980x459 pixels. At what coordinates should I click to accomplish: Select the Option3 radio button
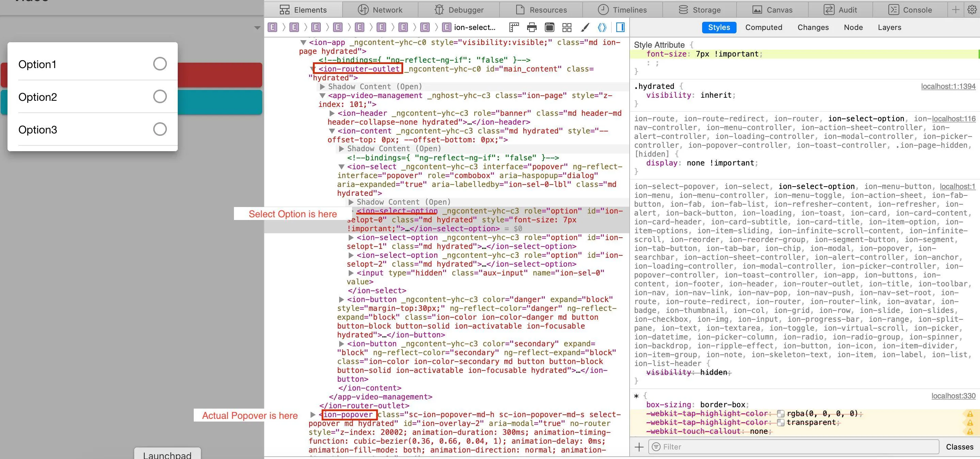coord(160,129)
